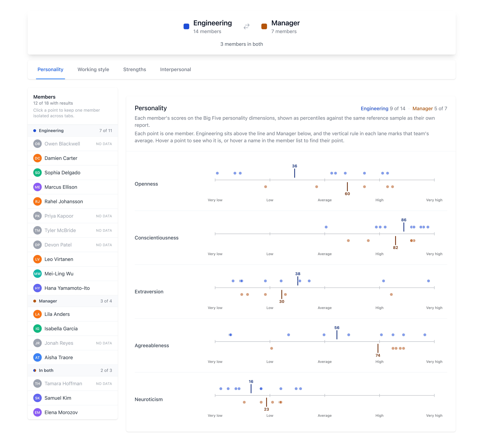Click the swap teams arrows icon
493x448 pixels.
click(246, 26)
